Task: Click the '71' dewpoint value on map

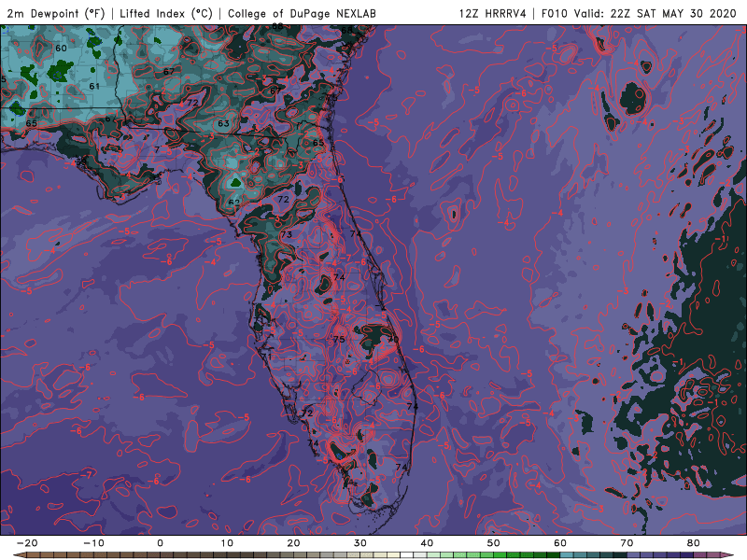Action: pos(266,357)
